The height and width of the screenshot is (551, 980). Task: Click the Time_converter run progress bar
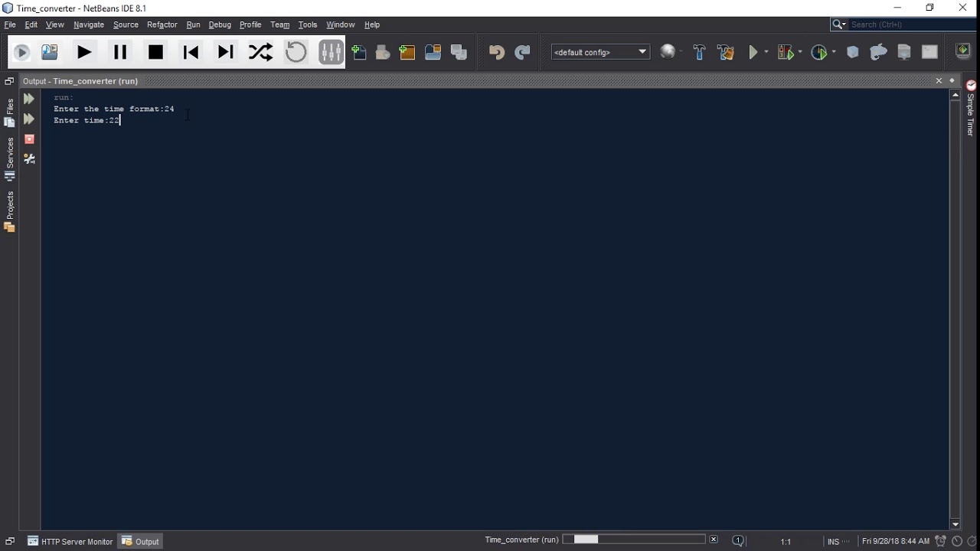(634, 540)
